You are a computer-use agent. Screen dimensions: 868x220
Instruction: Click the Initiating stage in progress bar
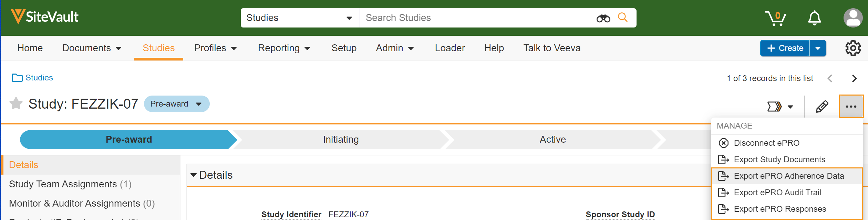pos(341,140)
